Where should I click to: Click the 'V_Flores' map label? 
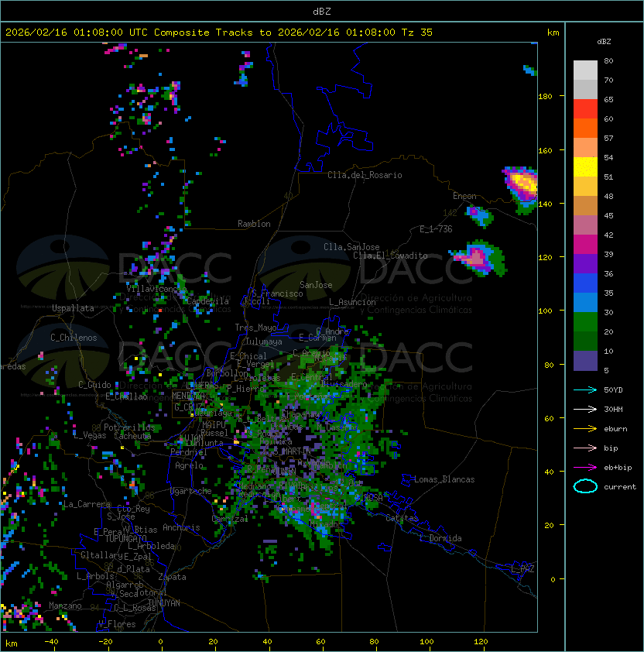[117, 624]
